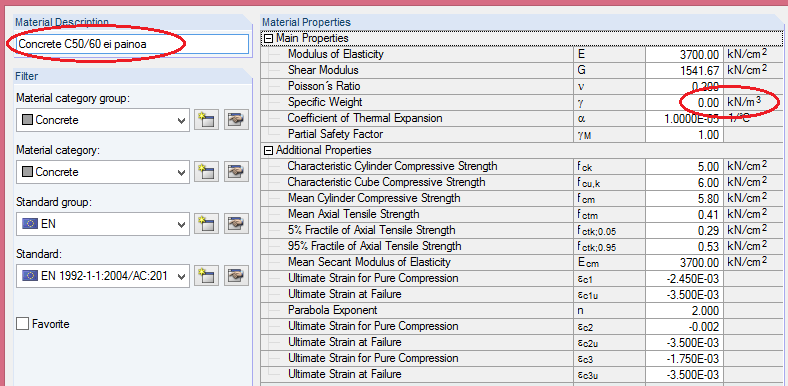Click the 95% Fractile value 0.53

point(685,247)
